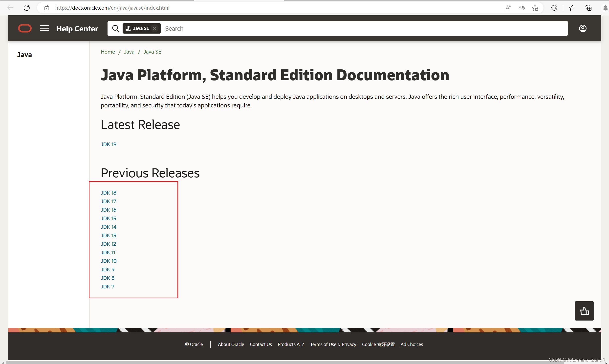This screenshot has width=609, height=364.
Task: Open JDK 13 documentation
Action: (108, 236)
